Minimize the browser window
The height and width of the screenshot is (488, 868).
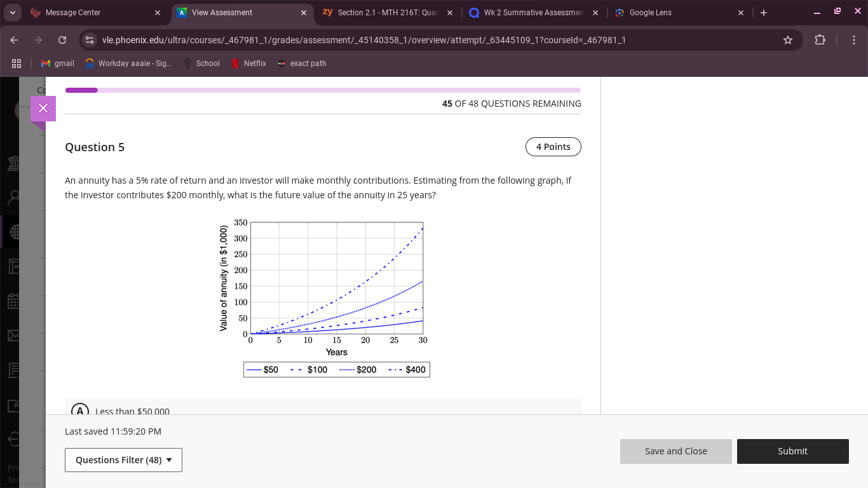(x=817, y=13)
